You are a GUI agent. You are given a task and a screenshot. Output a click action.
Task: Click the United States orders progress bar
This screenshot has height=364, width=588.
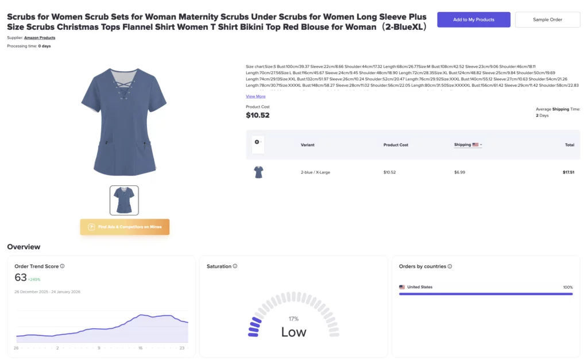[486, 294]
